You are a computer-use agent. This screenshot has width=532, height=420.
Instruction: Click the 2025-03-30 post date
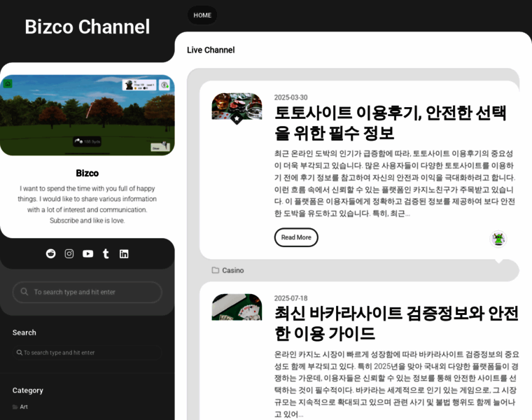pyautogui.click(x=290, y=98)
